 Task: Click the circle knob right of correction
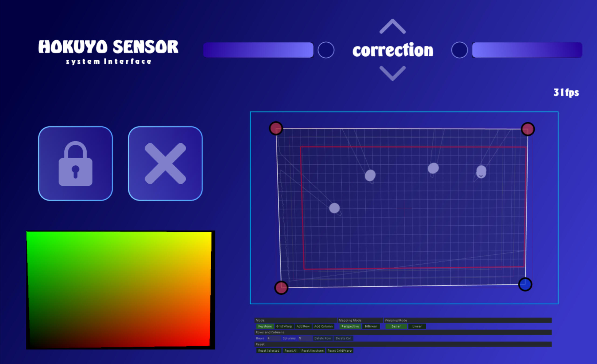coord(459,50)
